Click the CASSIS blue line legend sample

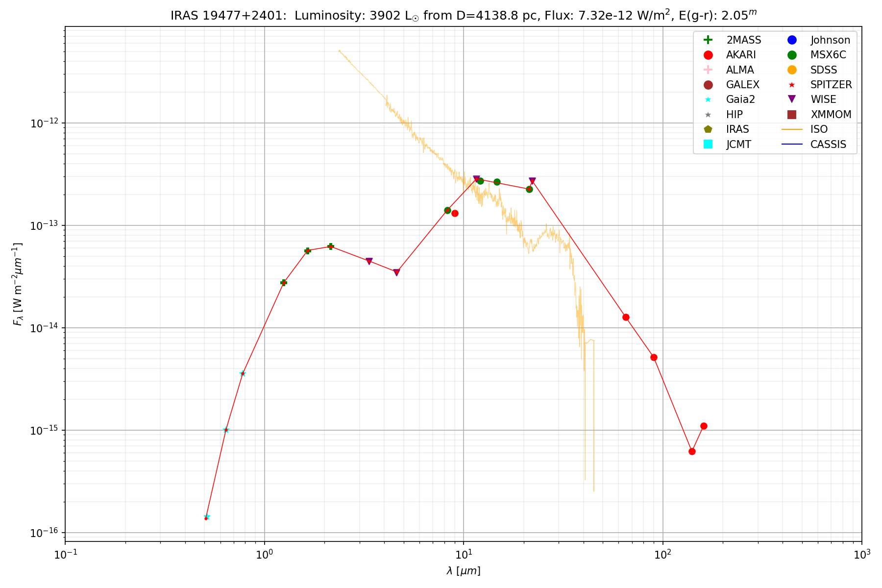click(x=792, y=144)
